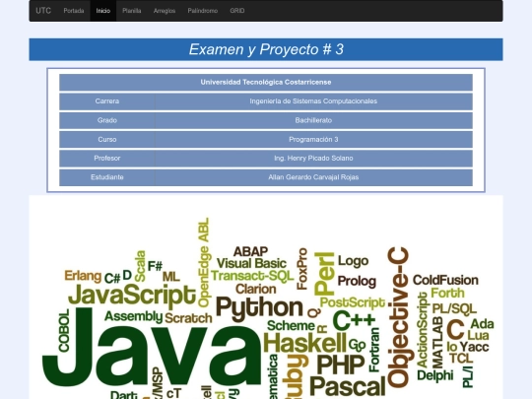Image resolution: width=532 pixels, height=399 pixels.
Task: Select 'Ing. Henry Picado Solano' cell
Action: click(313, 159)
